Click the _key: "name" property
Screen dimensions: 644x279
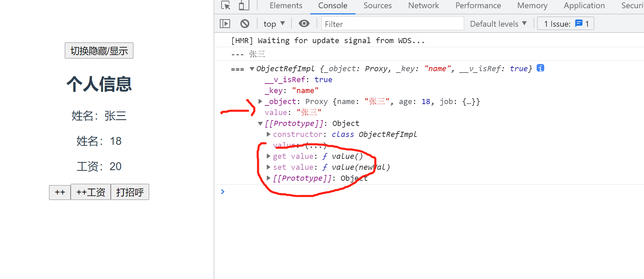coord(291,90)
